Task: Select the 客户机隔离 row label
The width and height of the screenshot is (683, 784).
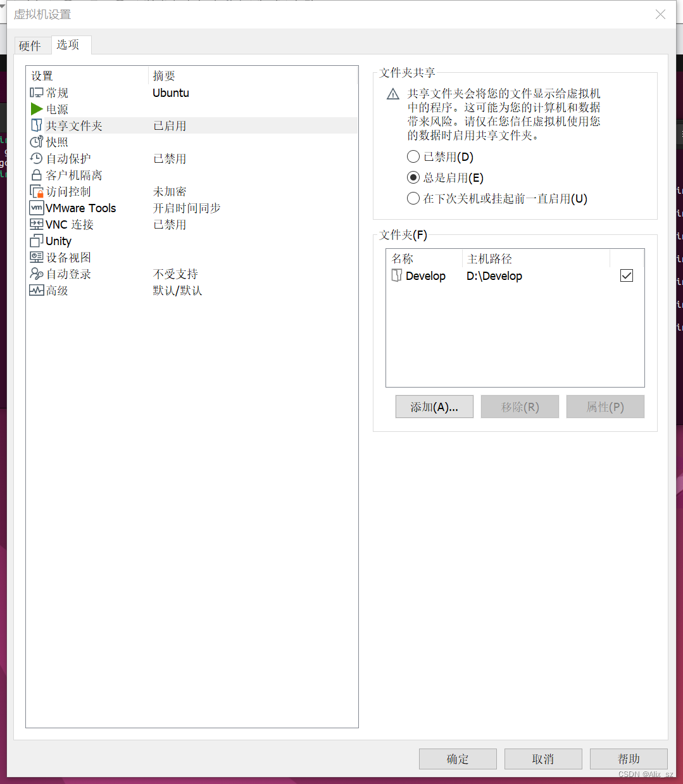Action: point(74,175)
